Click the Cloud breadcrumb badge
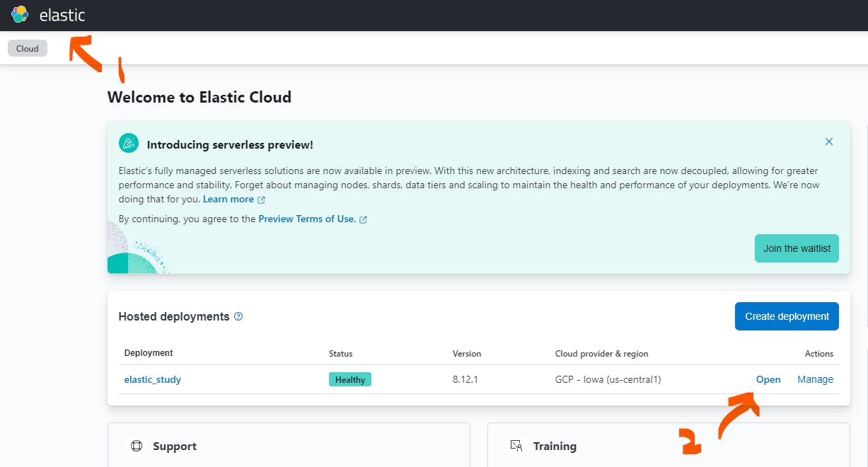The height and width of the screenshot is (467, 868). click(28, 49)
